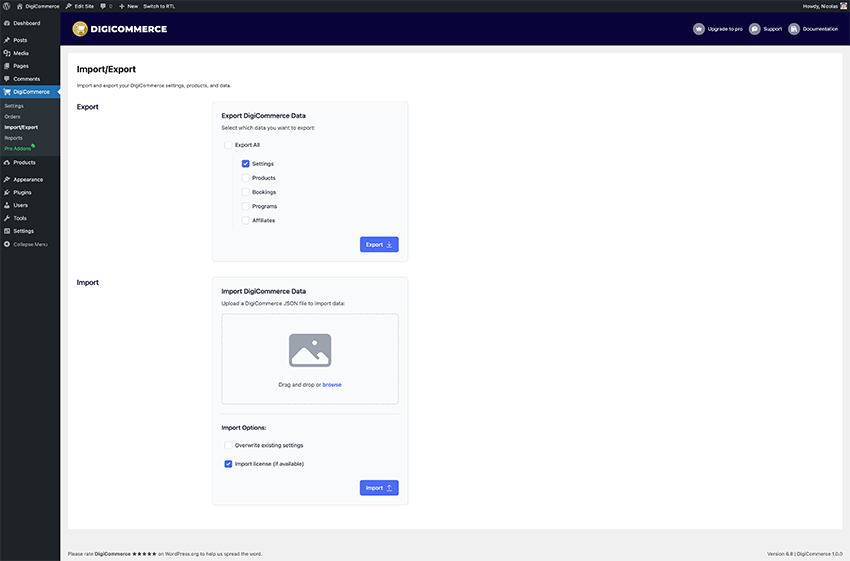Enable Overwrite existing settings
The image size is (850, 561).
point(228,445)
